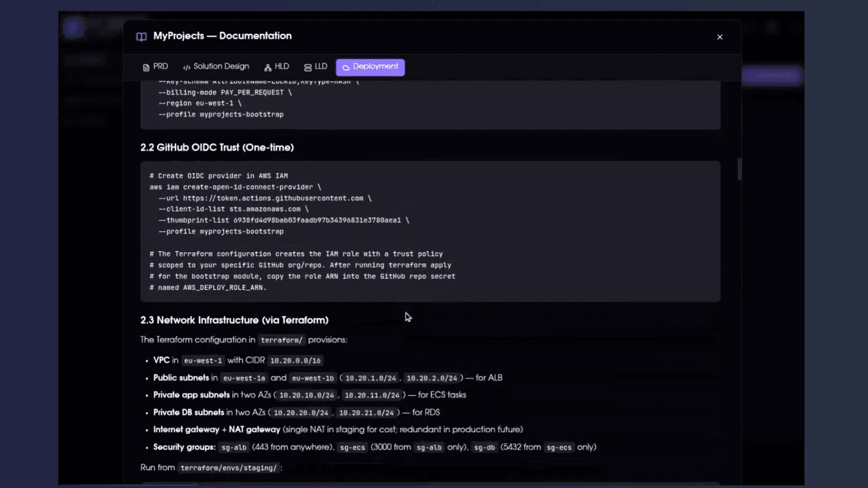Click the '--client-id-list sts.amazonaws.com' line
Screen dimensions: 868x488
point(234,209)
